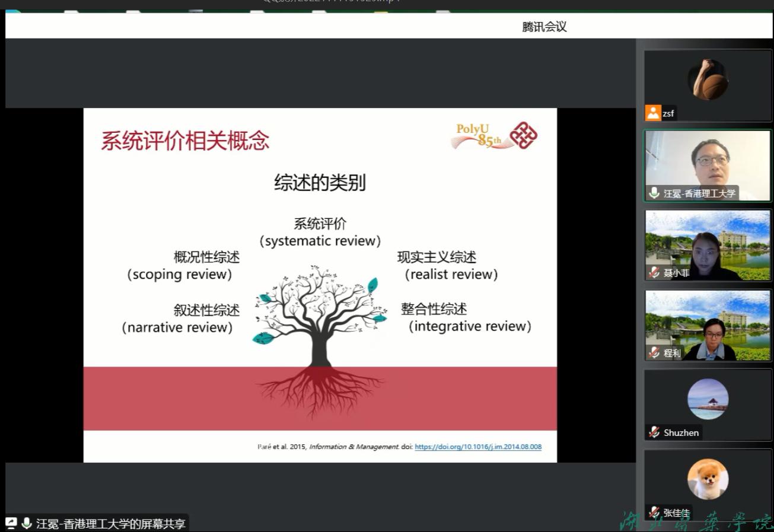Click muted microphone icon for 程利
This screenshot has width=774, height=532.
[x=654, y=353]
